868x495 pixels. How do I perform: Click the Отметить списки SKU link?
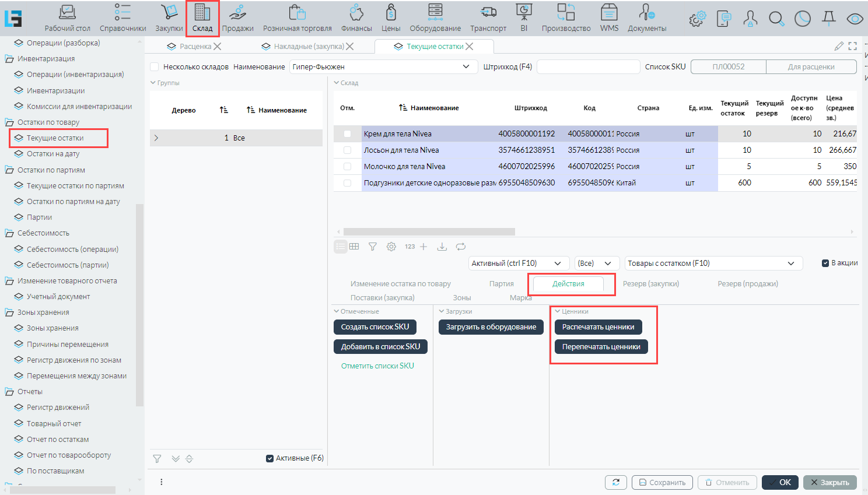pyautogui.click(x=377, y=366)
